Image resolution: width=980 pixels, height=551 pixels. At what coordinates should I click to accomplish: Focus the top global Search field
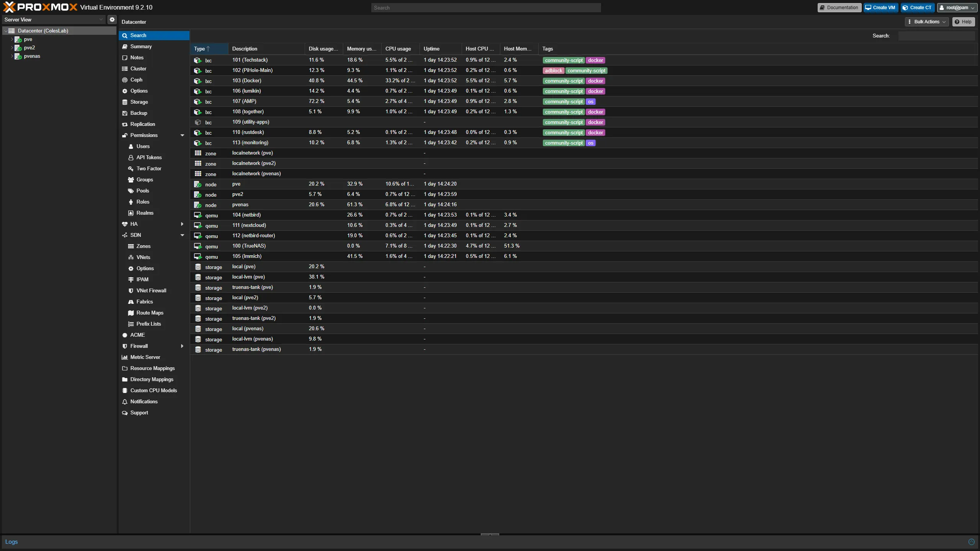(x=486, y=8)
